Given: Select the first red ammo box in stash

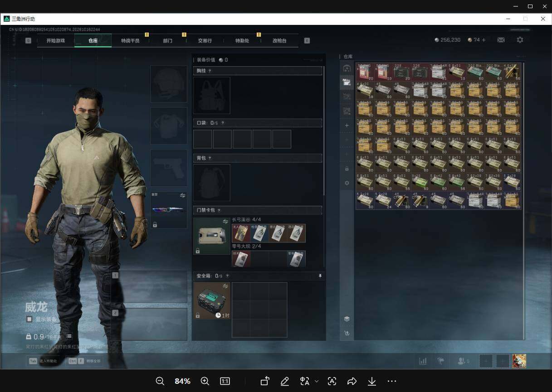Looking at the screenshot, I should click(365, 73).
